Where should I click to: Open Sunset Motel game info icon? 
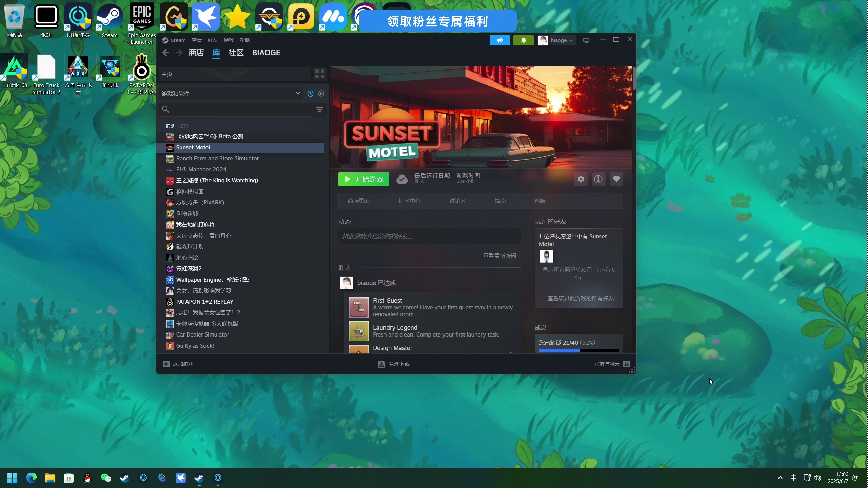598,179
